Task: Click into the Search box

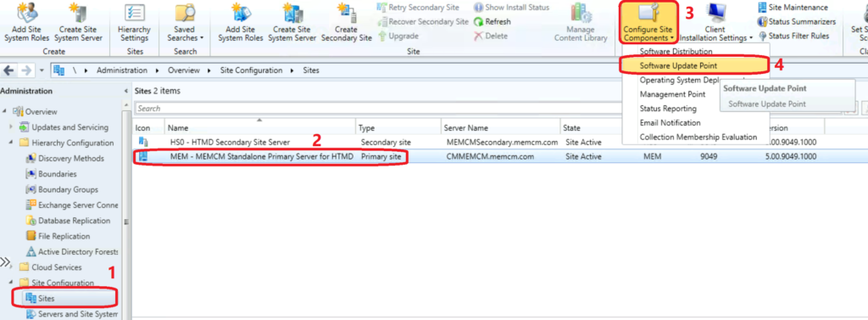Action: coord(376,108)
